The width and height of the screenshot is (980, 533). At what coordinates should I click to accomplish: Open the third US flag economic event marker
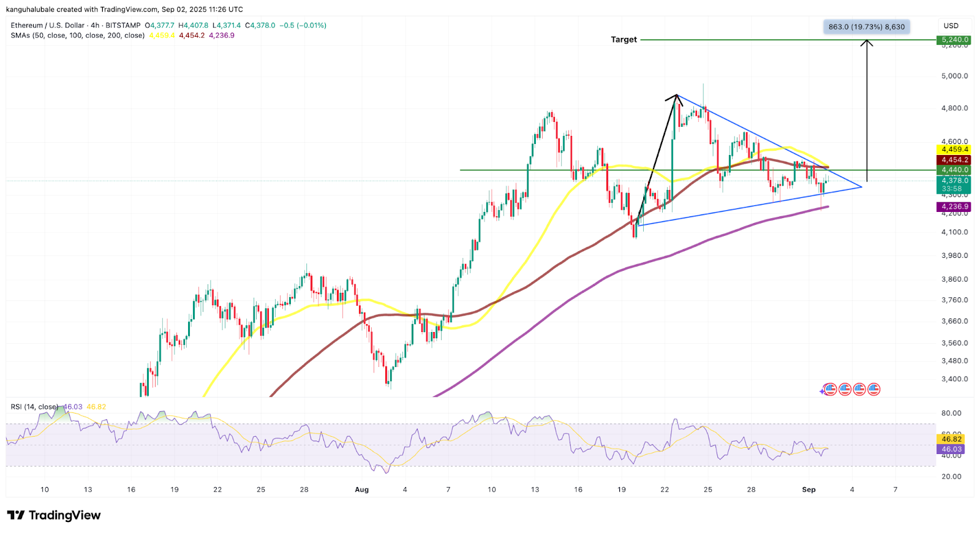pyautogui.click(x=859, y=389)
